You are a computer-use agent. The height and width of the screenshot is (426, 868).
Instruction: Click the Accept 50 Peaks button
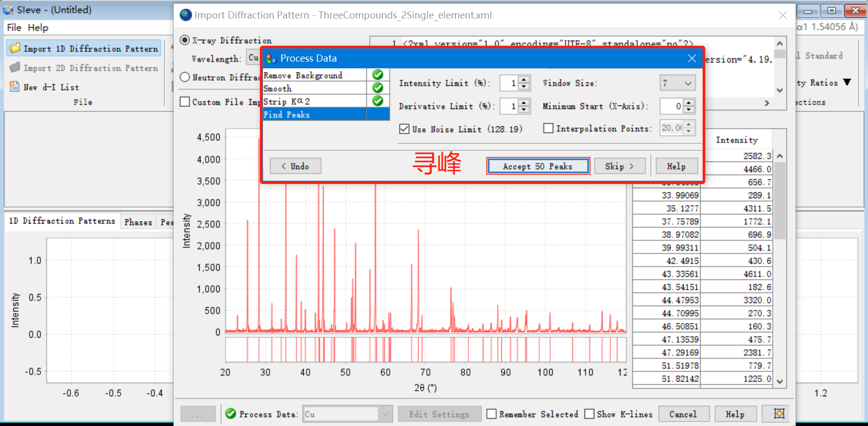538,166
